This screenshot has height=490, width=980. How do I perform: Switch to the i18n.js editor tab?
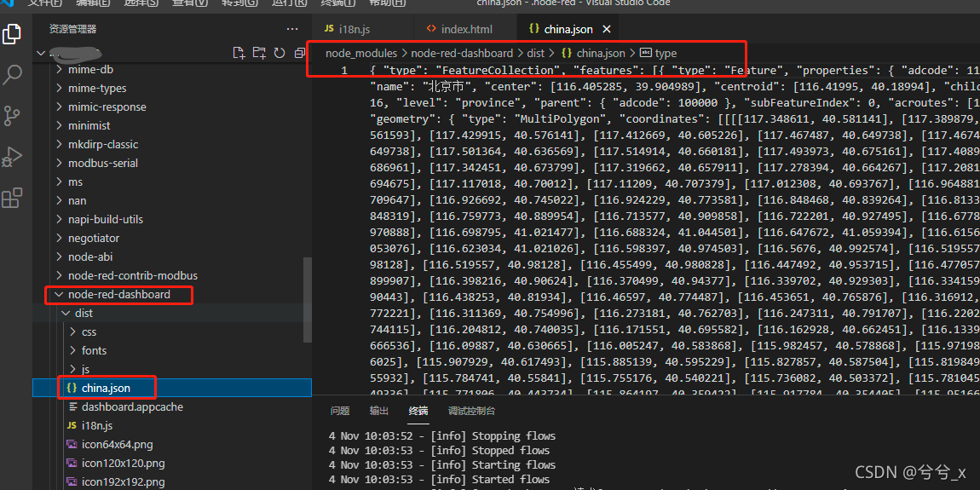tap(354, 30)
